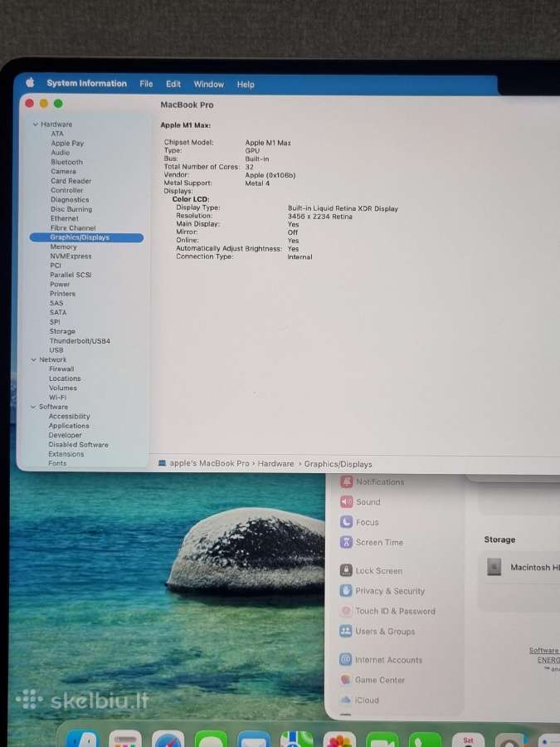This screenshot has height=747, width=560.
Task: Click Hardware in the path bar
Action: [275, 464]
